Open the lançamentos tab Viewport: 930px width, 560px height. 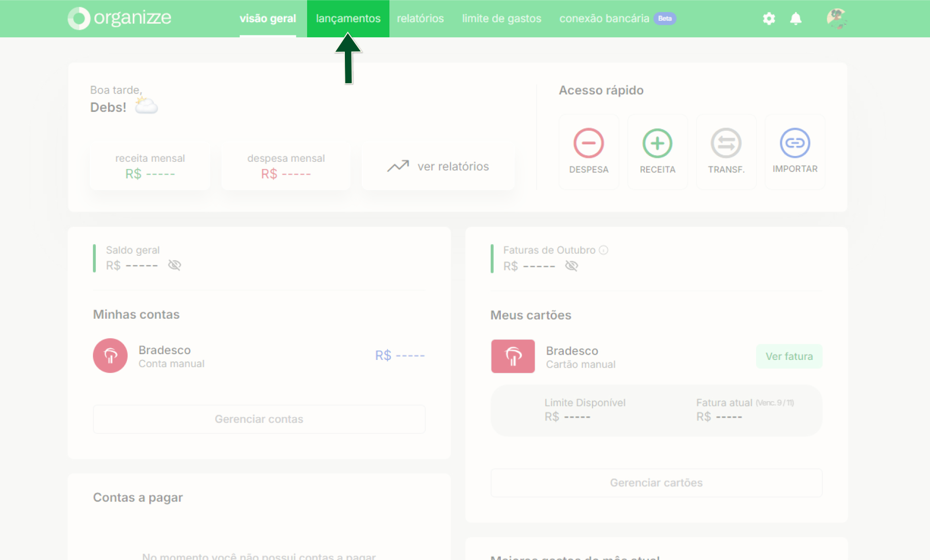tap(348, 18)
